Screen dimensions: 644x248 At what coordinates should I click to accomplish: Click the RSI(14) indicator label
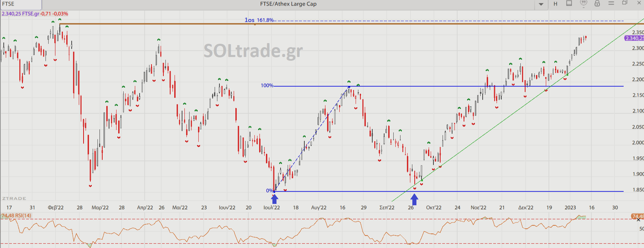coord(16,216)
